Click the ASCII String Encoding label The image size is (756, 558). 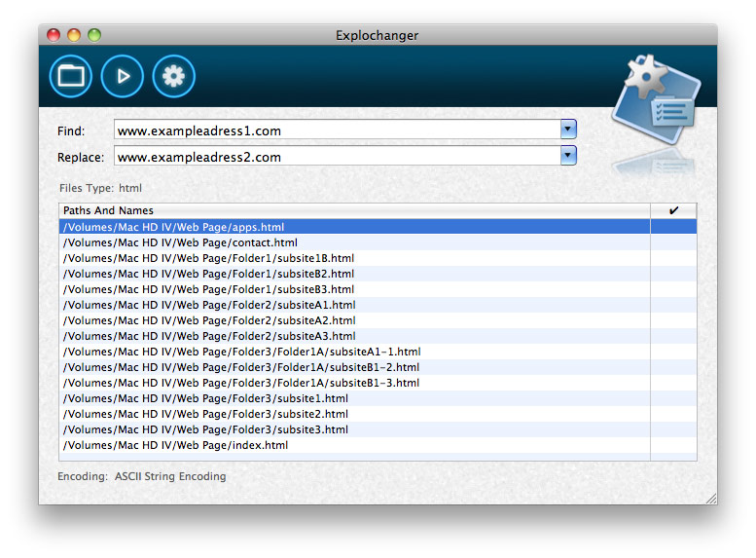[x=170, y=476]
